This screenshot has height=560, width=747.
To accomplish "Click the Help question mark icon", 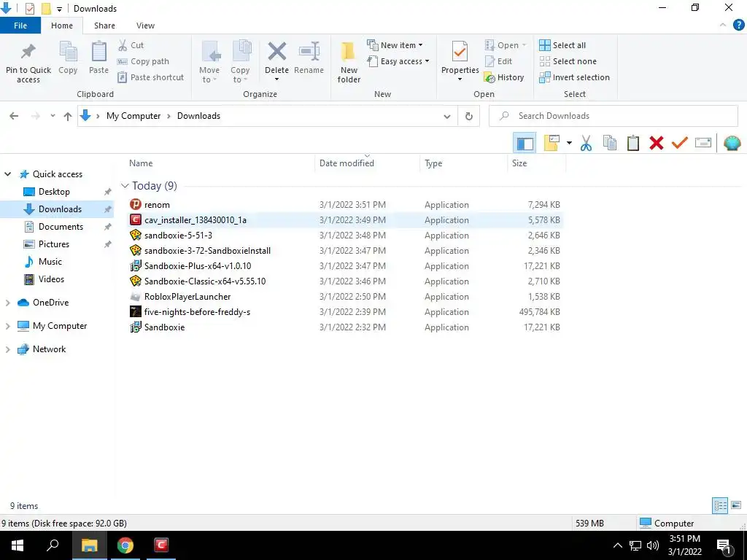I will click(738, 26).
